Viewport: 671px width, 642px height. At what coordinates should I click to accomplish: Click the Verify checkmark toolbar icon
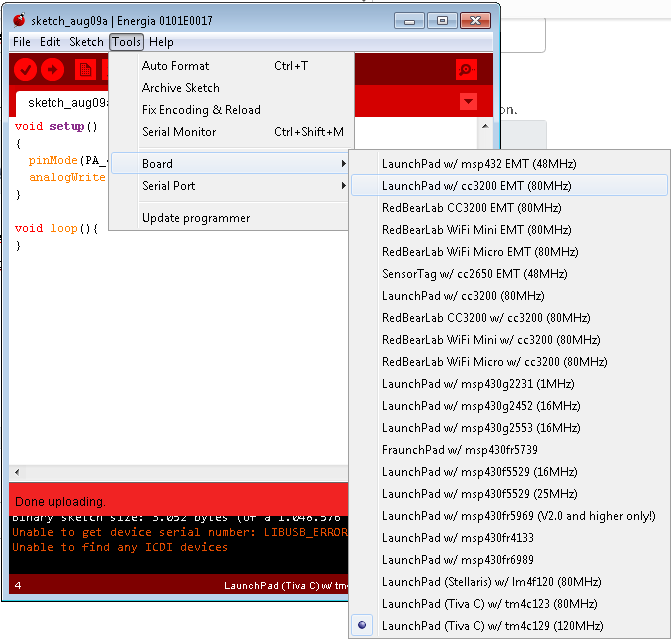pyautogui.click(x=25, y=69)
